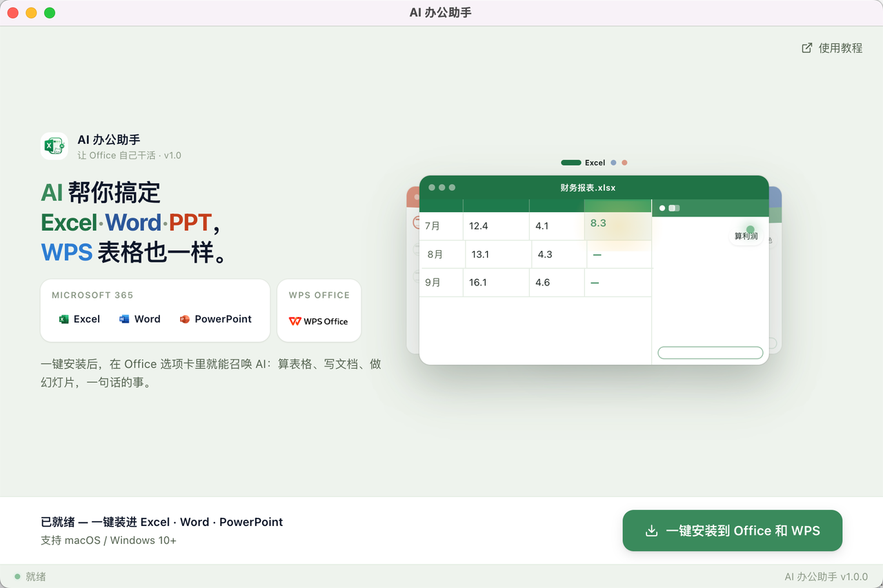The image size is (883, 588).
Task: Click the WPS Office logo in the WPS card
Action: (x=318, y=321)
